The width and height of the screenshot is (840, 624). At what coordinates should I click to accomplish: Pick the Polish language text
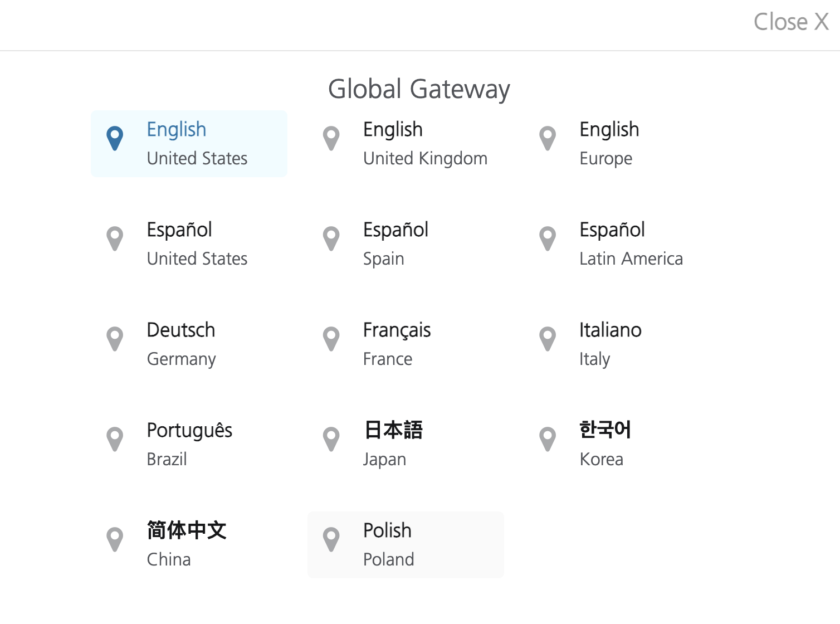tap(387, 530)
